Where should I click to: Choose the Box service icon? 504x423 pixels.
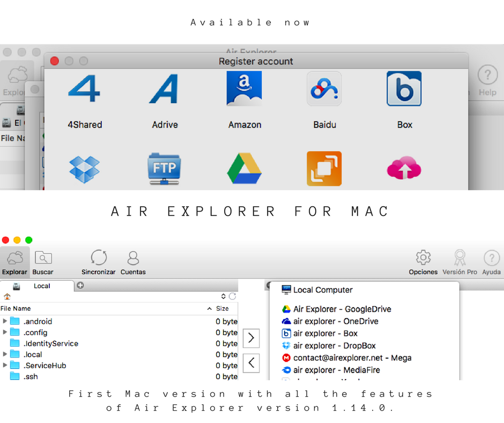[404, 89]
